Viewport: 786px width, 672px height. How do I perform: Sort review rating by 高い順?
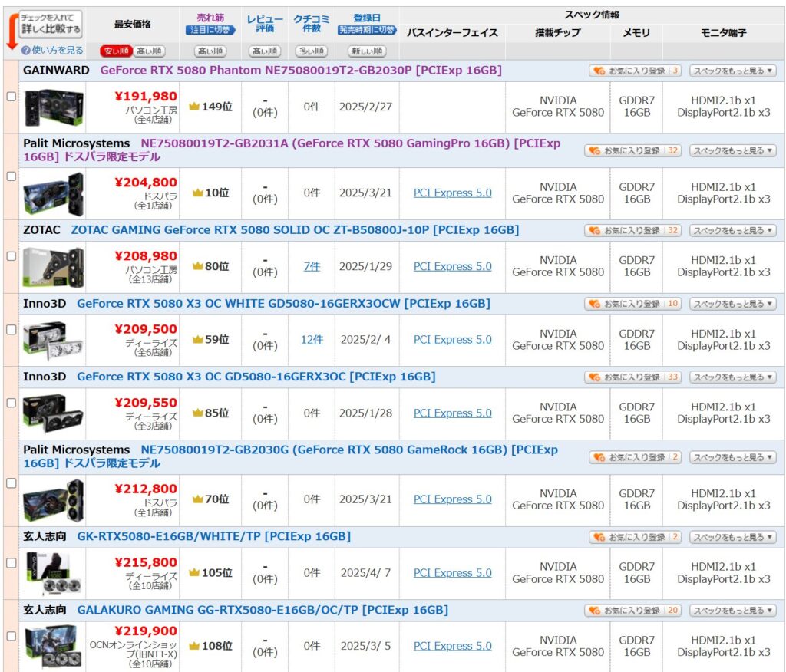pyautogui.click(x=265, y=51)
